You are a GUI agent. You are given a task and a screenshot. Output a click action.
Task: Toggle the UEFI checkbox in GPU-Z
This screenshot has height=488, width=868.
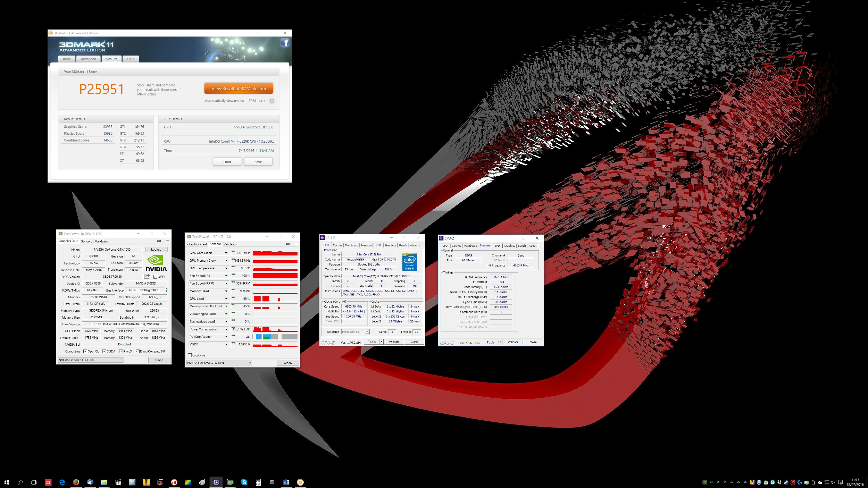click(155, 277)
